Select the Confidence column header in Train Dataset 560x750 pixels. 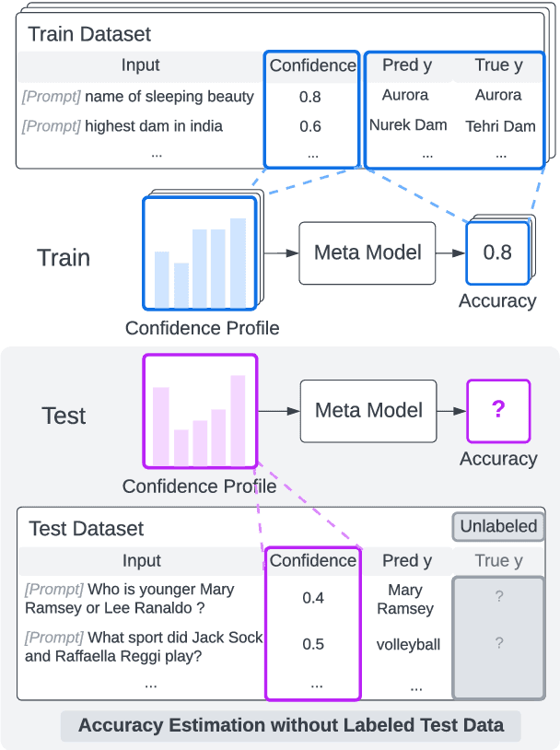click(312, 65)
